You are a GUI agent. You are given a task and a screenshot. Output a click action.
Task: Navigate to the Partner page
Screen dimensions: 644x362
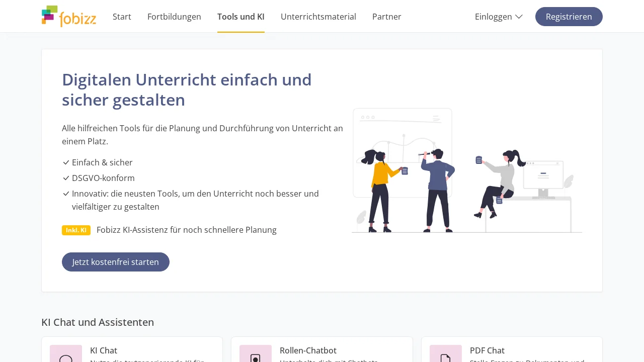[386, 17]
